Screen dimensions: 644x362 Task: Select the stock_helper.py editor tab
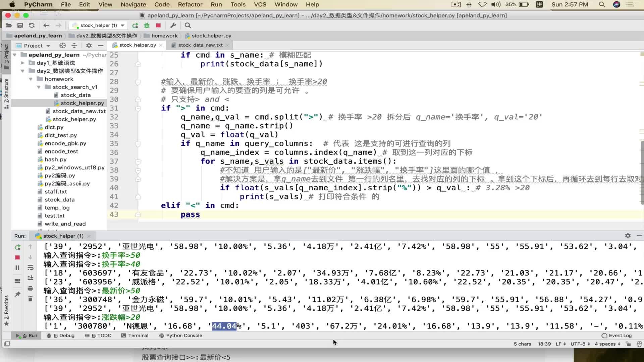coord(137,45)
